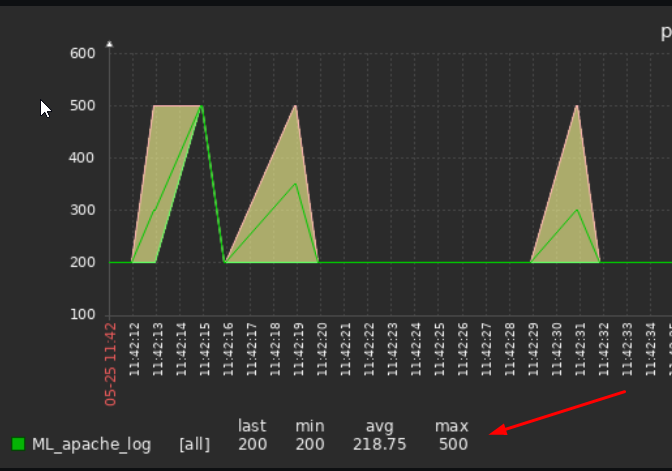
Task: Click the 11:42:29 time axis label
Action: coord(533,350)
